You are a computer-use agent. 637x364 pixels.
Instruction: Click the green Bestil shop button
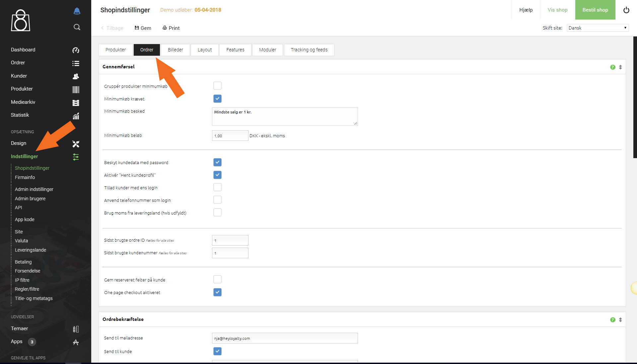click(x=595, y=10)
